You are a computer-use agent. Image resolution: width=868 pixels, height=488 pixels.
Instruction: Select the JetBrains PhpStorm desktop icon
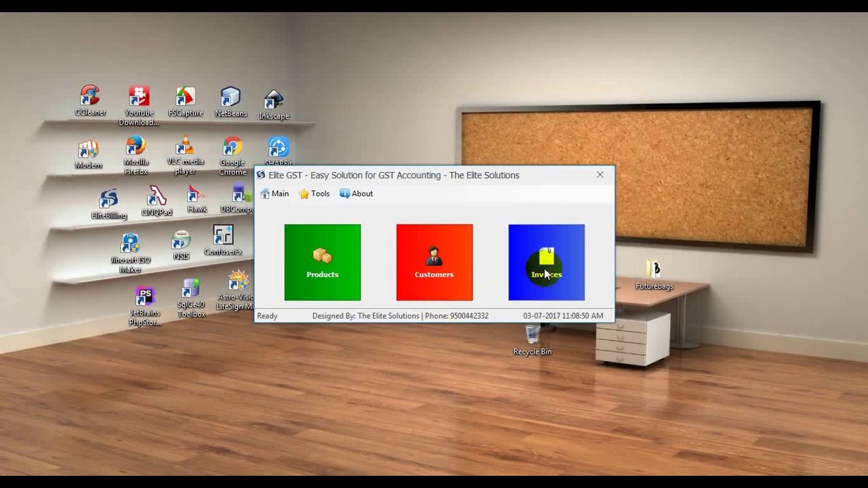coord(144,306)
